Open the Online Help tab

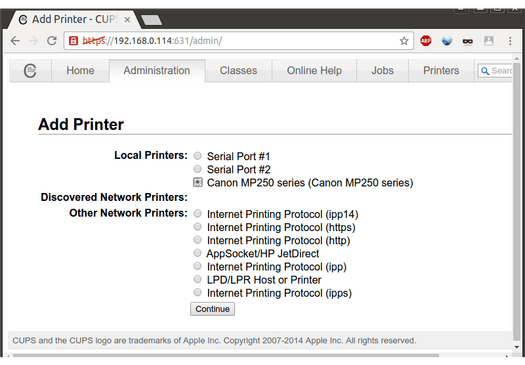click(314, 71)
